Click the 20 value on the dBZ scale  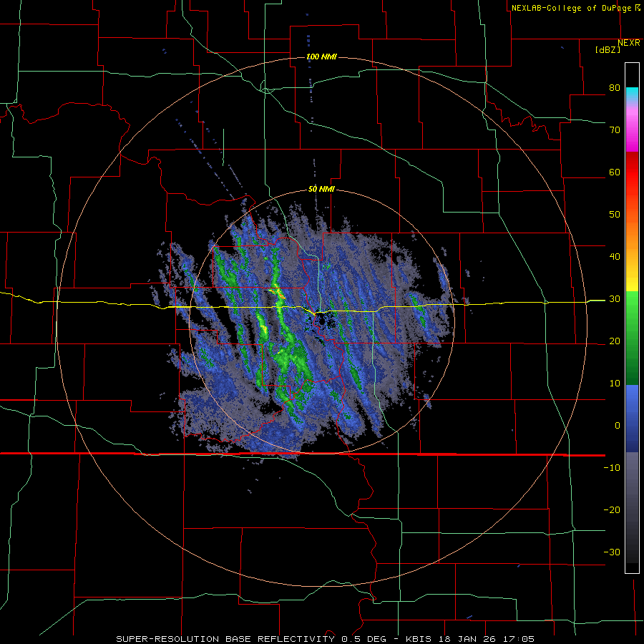615,341
